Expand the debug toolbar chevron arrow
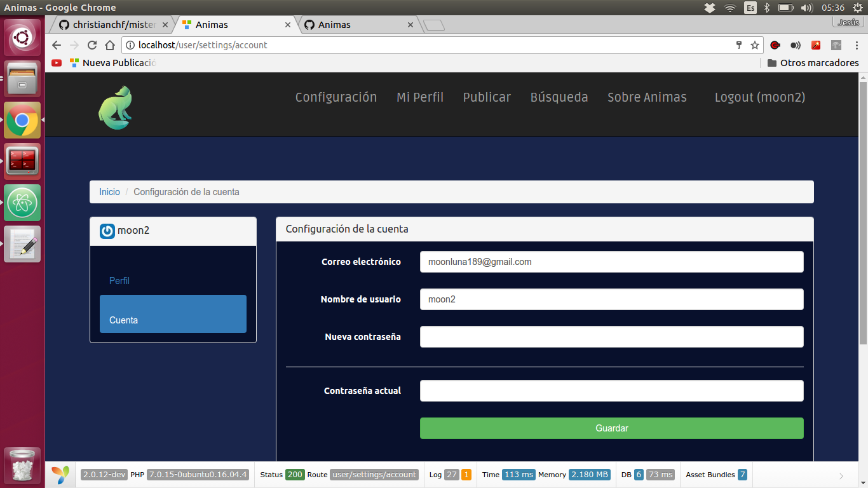Screen dimensions: 868x488 pos(841,476)
